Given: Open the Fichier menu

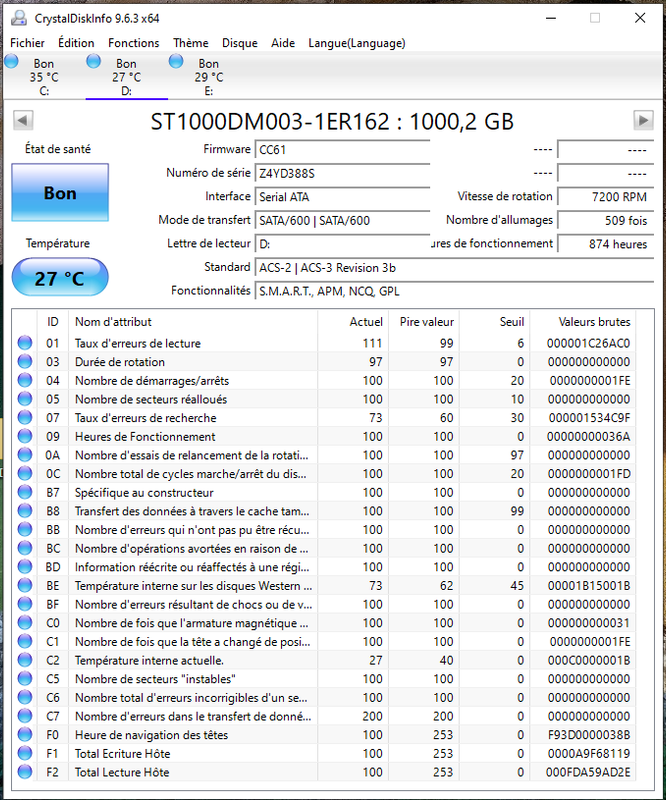Looking at the screenshot, I should 27,43.
